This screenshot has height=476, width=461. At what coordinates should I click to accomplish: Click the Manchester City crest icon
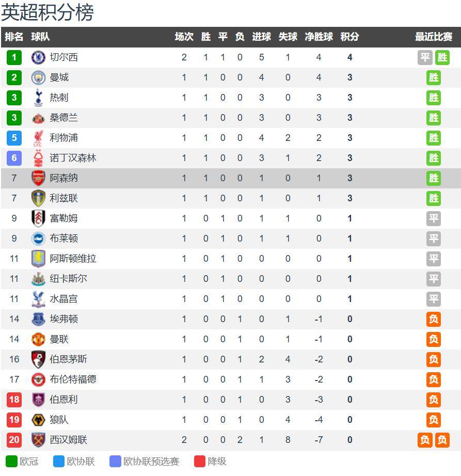tap(38, 77)
